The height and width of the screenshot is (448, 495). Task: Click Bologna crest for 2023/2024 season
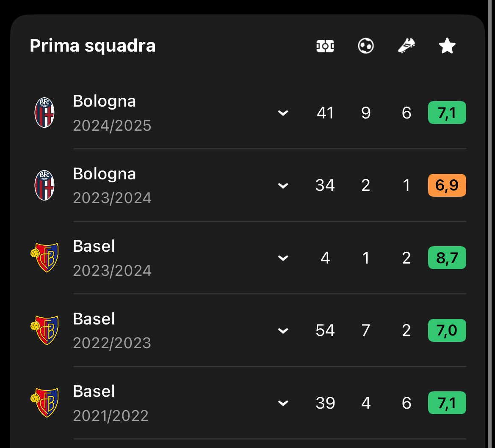coord(44,185)
